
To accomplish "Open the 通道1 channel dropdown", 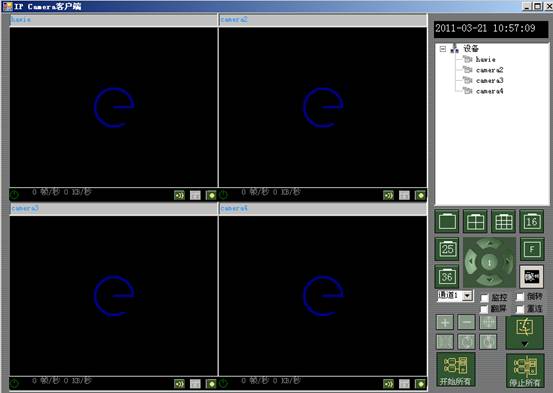I will click(x=468, y=295).
